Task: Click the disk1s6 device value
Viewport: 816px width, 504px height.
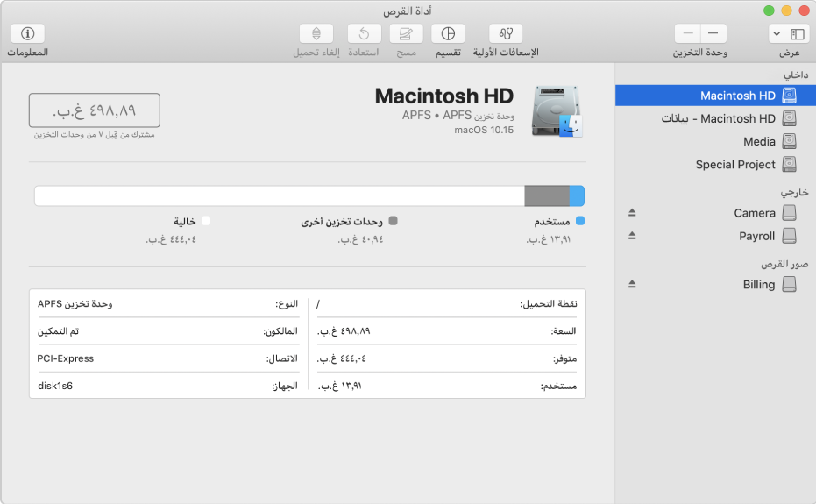Action: click(x=55, y=386)
